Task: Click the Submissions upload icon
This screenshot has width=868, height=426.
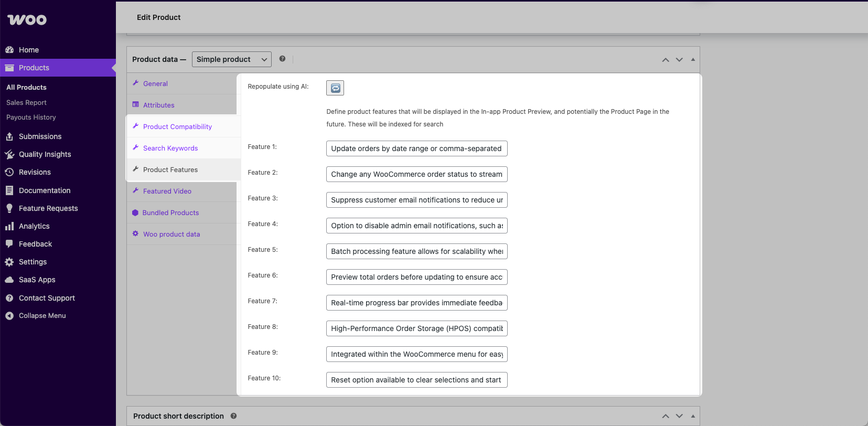Action: tap(9, 136)
